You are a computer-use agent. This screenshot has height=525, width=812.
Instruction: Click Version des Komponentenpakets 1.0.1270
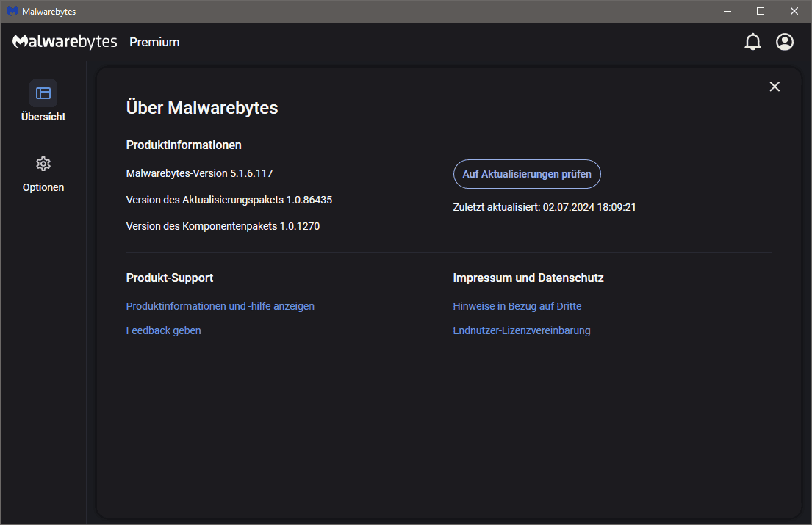[x=223, y=226]
